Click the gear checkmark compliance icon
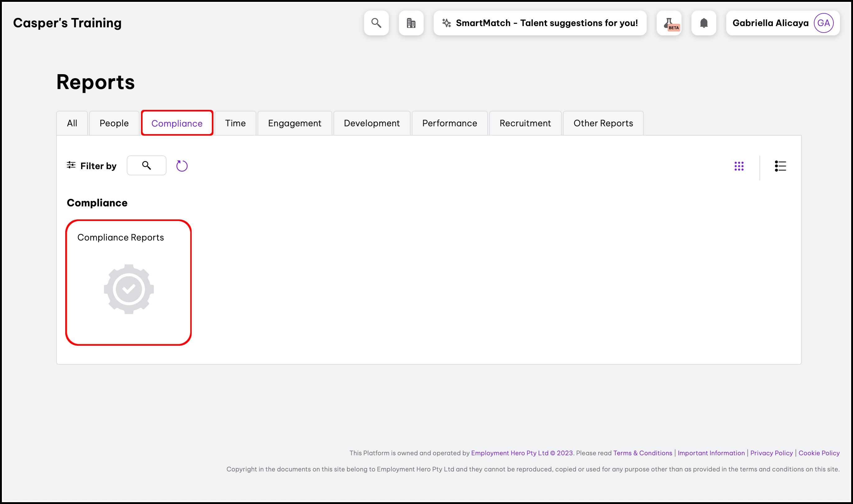Image resolution: width=853 pixels, height=504 pixels. [129, 289]
